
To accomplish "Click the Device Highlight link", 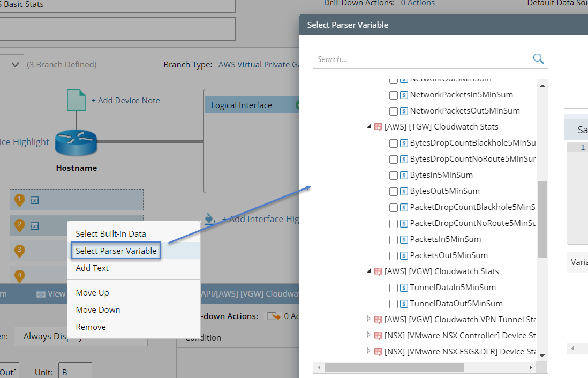I will point(25,142).
